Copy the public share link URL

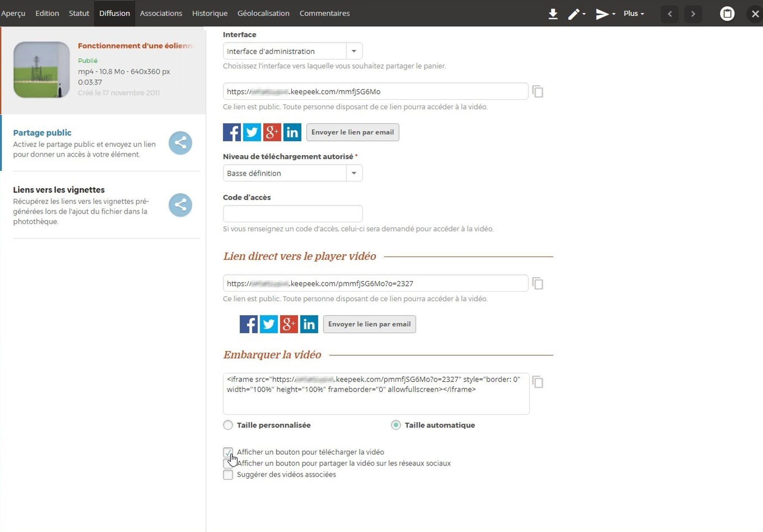pos(538,92)
